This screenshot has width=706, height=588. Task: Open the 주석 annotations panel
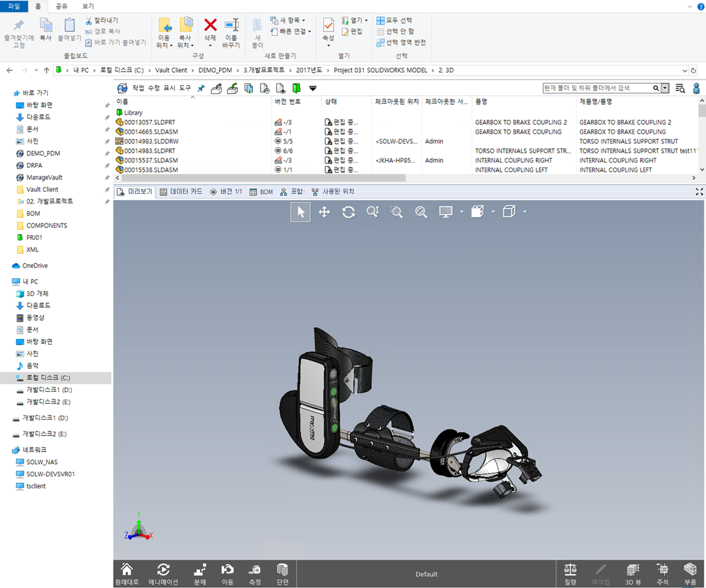coord(663,574)
